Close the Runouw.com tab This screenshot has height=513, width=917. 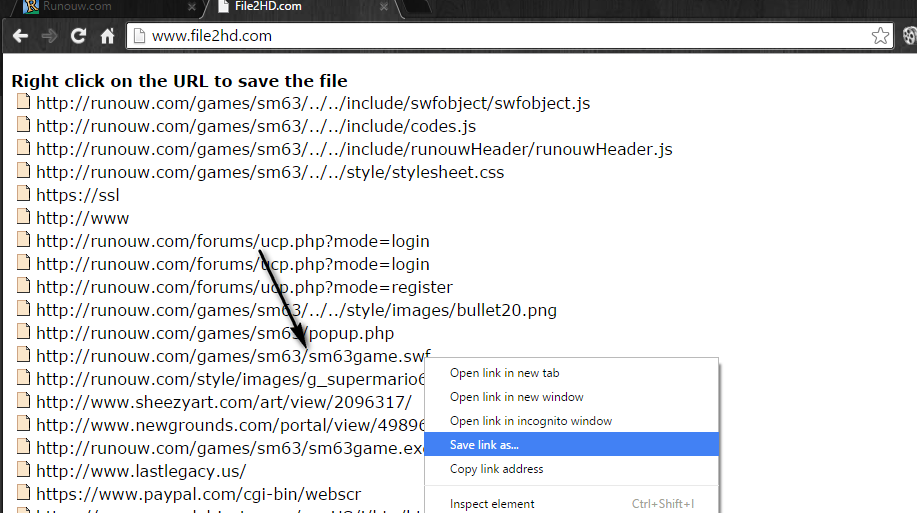click(191, 7)
